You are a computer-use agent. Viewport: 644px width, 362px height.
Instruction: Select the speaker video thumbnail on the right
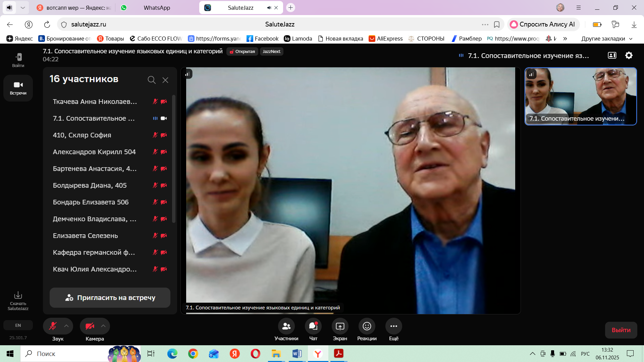pyautogui.click(x=580, y=97)
